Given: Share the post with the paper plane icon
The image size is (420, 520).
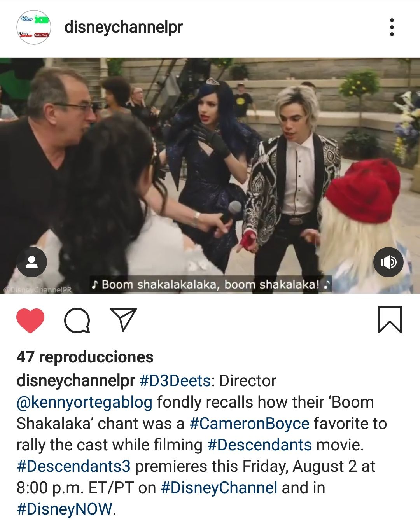Looking at the screenshot, I should point(123,320).
